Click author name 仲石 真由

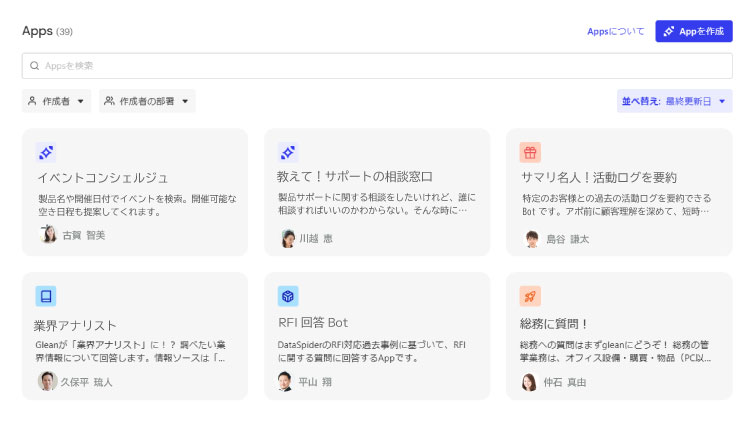coord(566,382)
